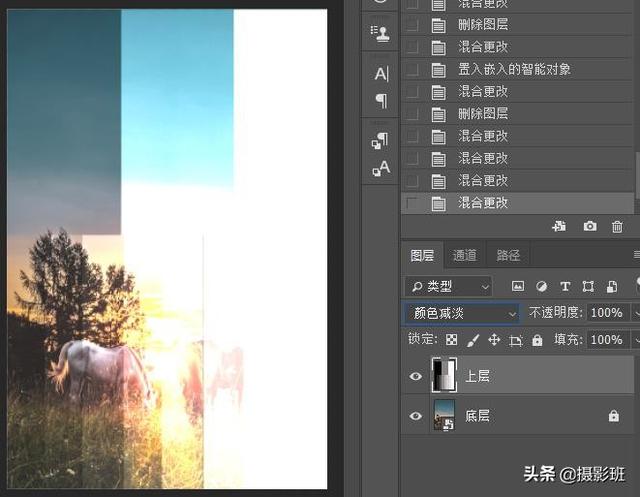The height and width of the screenshot is (497, 640).
Task: Open the 类型 layer filter dropdown
Action: pos(448,286)
